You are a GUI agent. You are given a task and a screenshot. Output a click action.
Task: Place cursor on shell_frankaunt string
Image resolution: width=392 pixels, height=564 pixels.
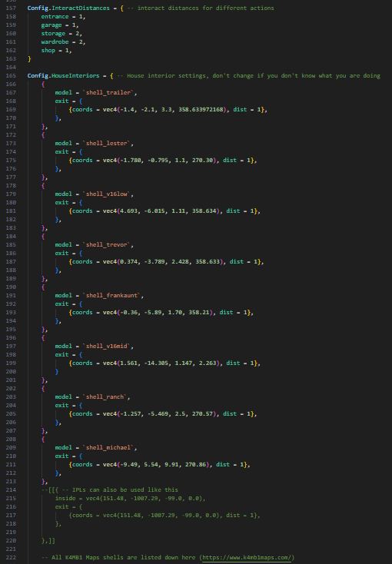113,295
